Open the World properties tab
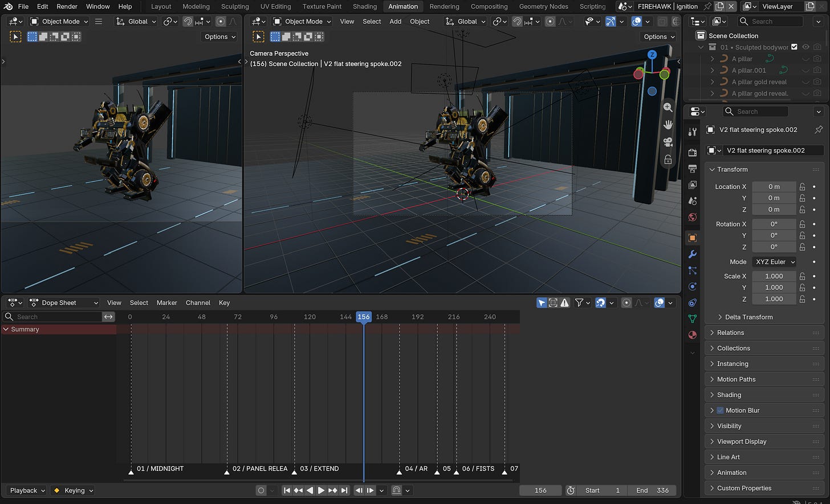 point(693,217)
